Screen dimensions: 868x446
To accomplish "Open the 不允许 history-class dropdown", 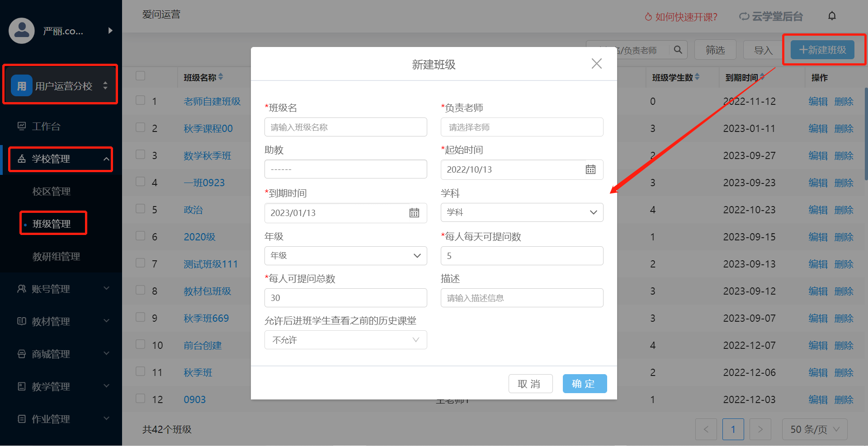I will (345, 340).
